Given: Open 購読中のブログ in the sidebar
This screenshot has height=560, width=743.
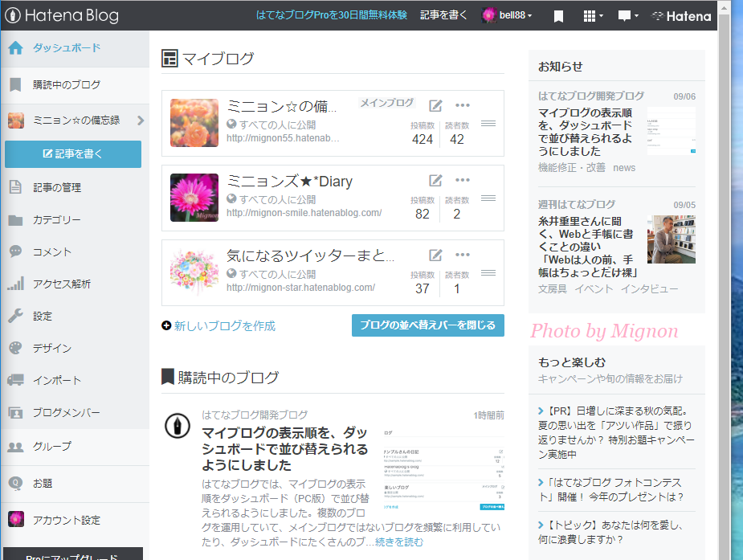Looking at the screenshot, I should 75,85.
